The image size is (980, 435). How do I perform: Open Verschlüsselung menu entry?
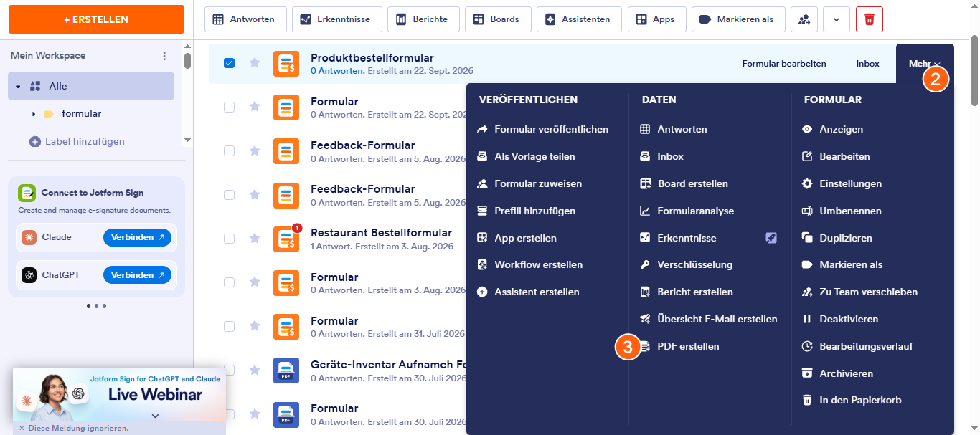click(686, 264)
